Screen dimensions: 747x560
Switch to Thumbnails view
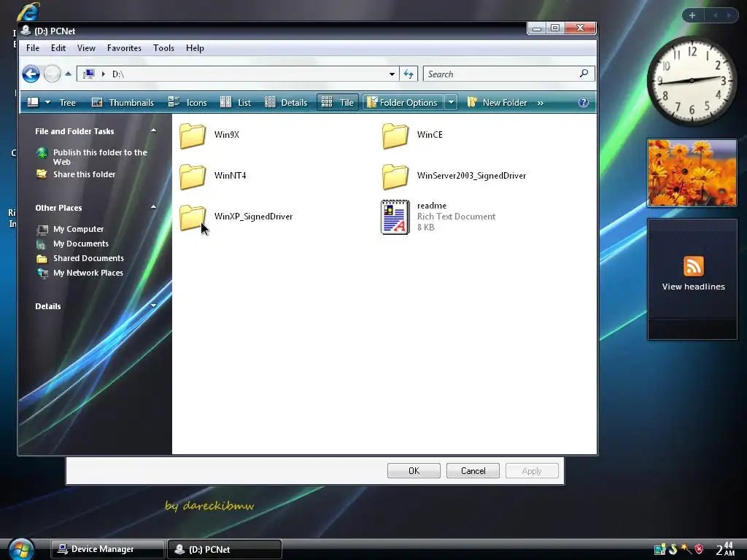coord(123,102)
